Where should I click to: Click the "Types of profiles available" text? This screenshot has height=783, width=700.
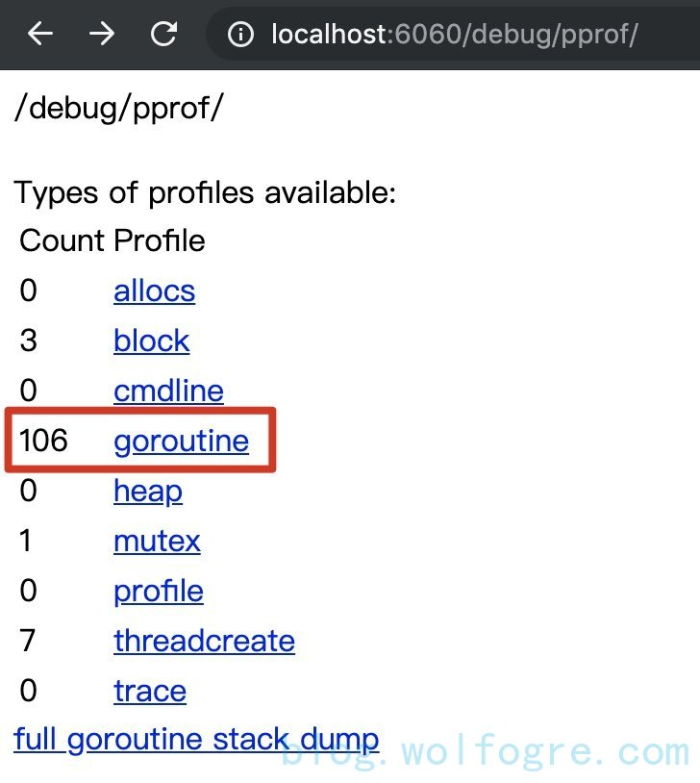205,192
